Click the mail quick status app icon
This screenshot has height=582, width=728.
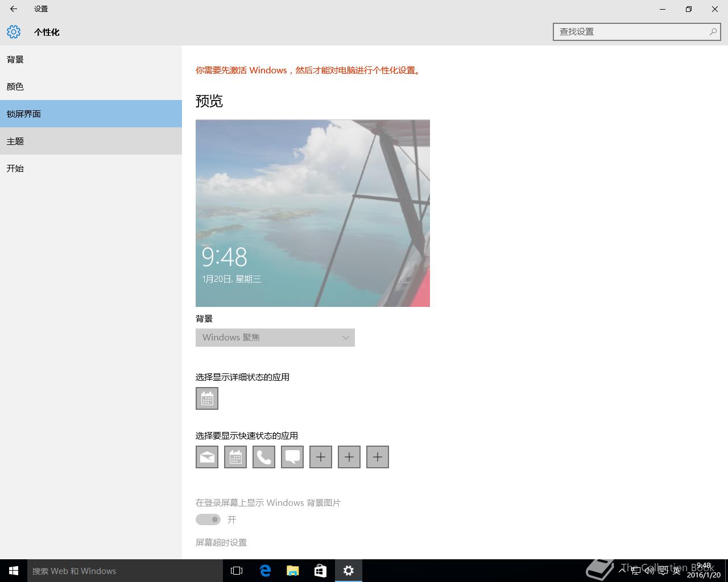point(207,457)
